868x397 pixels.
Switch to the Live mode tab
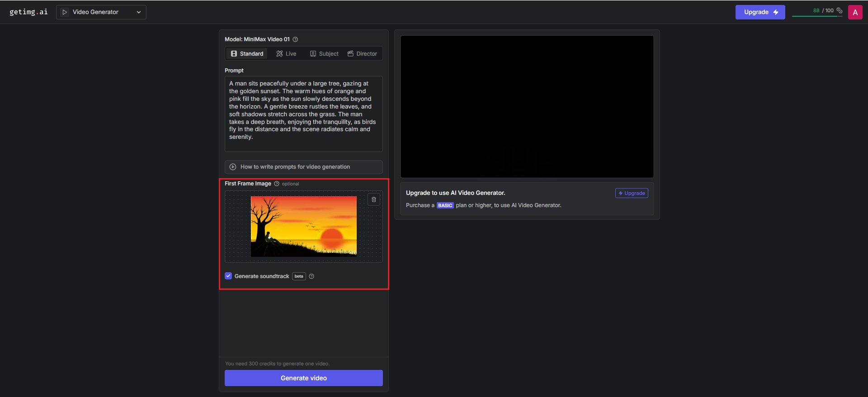[x=286, y=54]
